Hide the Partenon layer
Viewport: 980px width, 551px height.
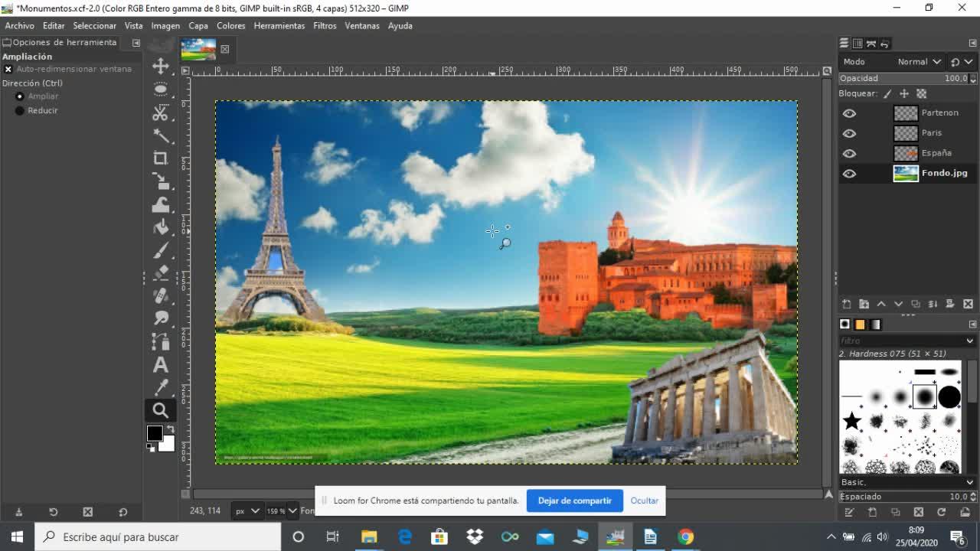pos(849,113)
